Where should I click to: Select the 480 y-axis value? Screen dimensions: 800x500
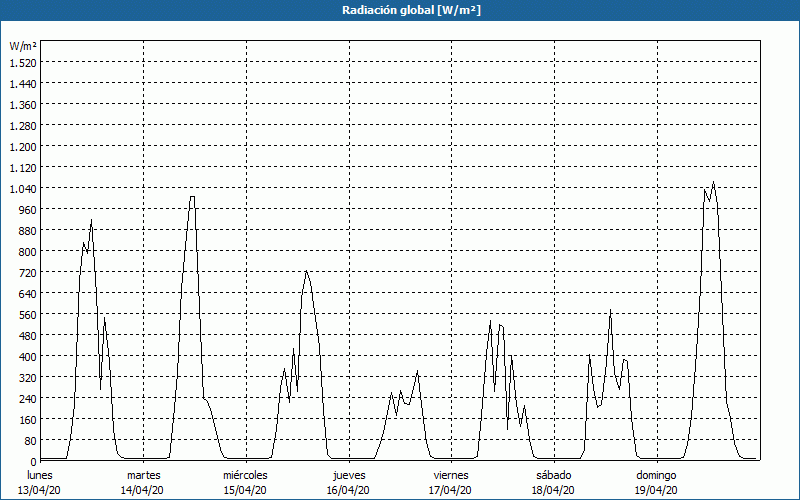pyautogui.click(x=28, y=336)
